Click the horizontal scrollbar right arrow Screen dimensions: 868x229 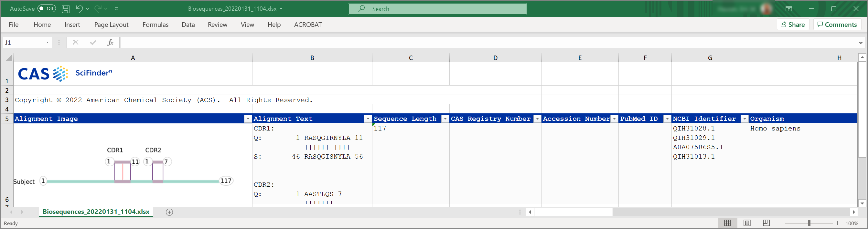(x=853, y=212)
